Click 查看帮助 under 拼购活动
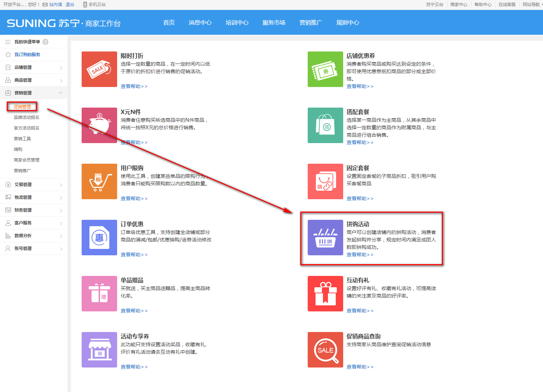Viewport: 543px width, 392px height. pos(360,255)
